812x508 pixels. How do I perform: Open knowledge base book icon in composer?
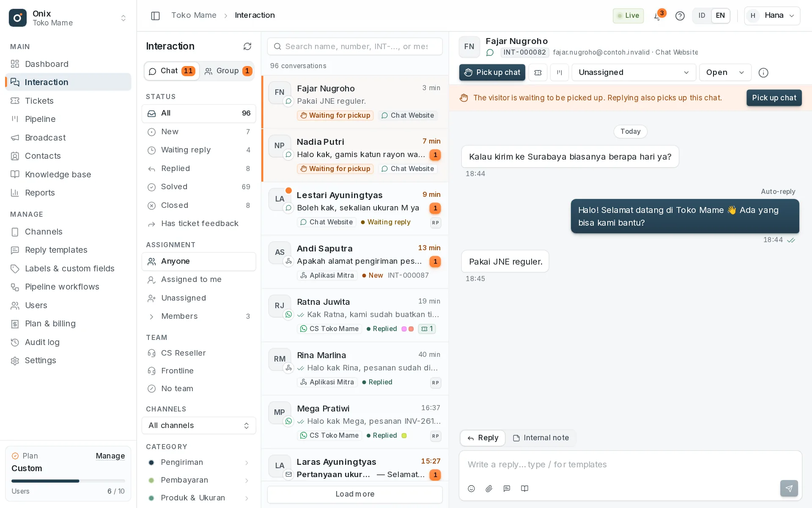(524, 489)
